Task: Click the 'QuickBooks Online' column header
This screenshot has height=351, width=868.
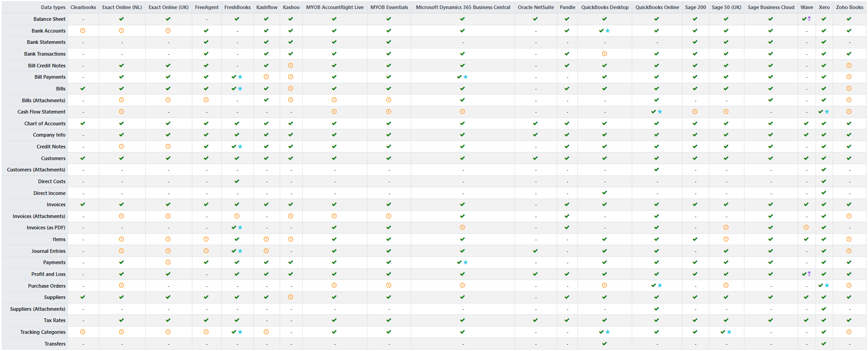Action: pyautogui.click(x=657, y=7)
